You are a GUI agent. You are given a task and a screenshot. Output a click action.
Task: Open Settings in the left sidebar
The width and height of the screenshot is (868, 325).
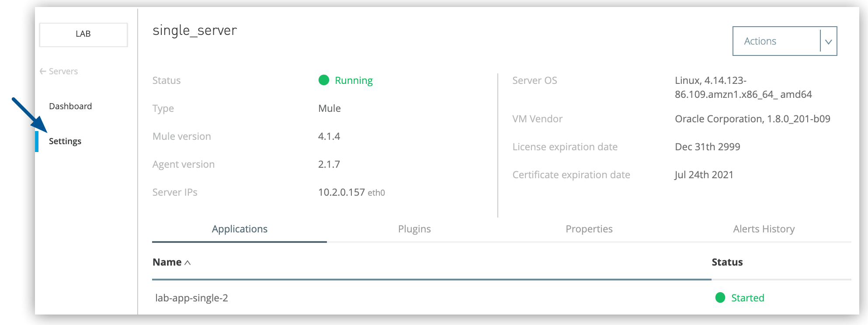(65, 141)
